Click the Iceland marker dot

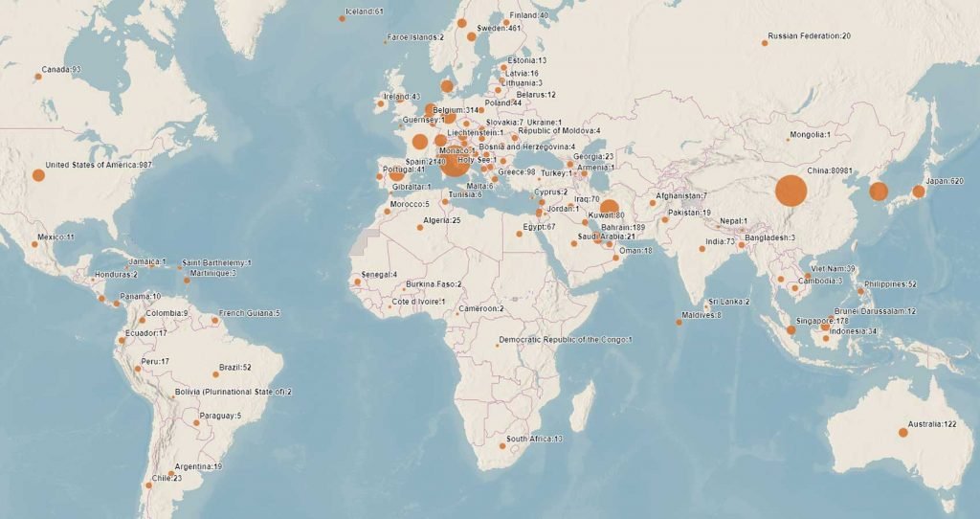343,18
